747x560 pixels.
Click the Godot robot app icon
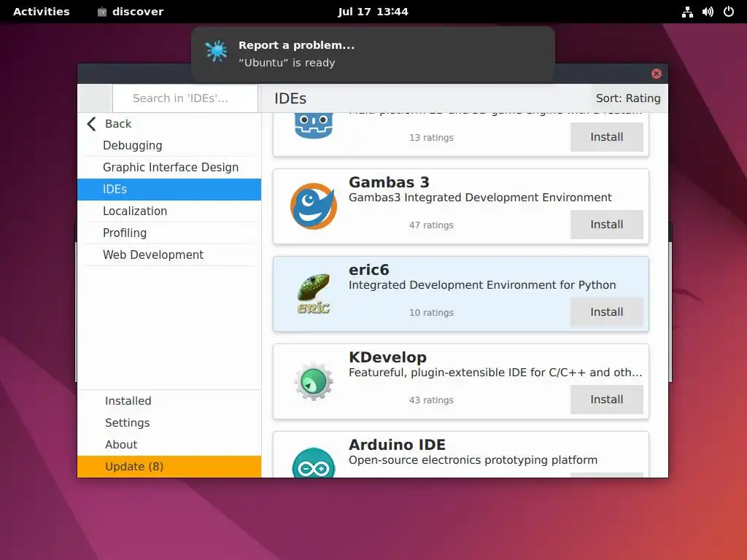[313, 125]
